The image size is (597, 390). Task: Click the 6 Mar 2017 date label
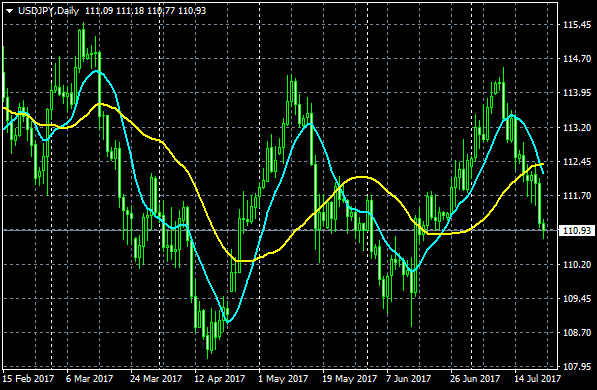pyautogui.click(x=89, y=379)
